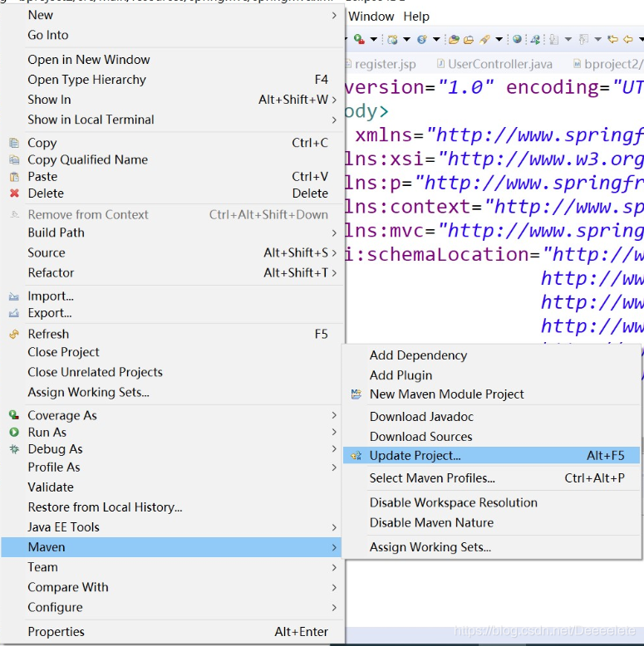Viewport: 644px width, 646px height.
Task: Click the Coverage As icon
Action: pos(14,415)
